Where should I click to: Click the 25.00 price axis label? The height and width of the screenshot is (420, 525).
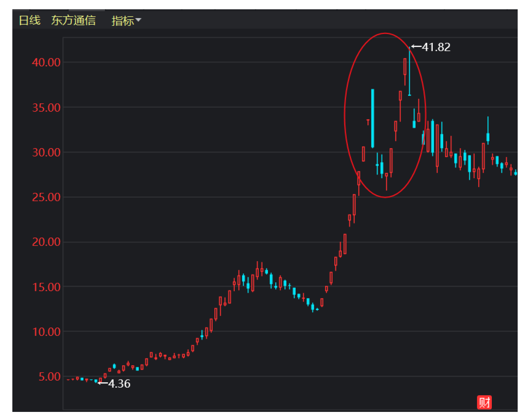coord(46,197)
